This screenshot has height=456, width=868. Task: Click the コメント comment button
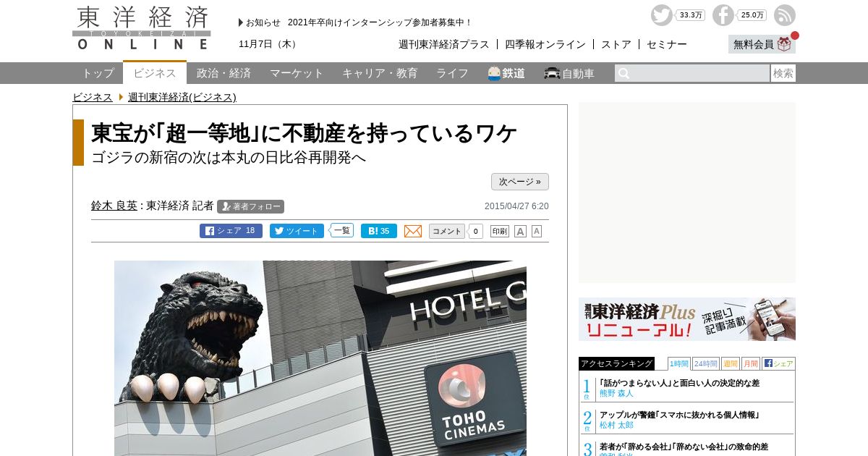[x=447, y=231]
